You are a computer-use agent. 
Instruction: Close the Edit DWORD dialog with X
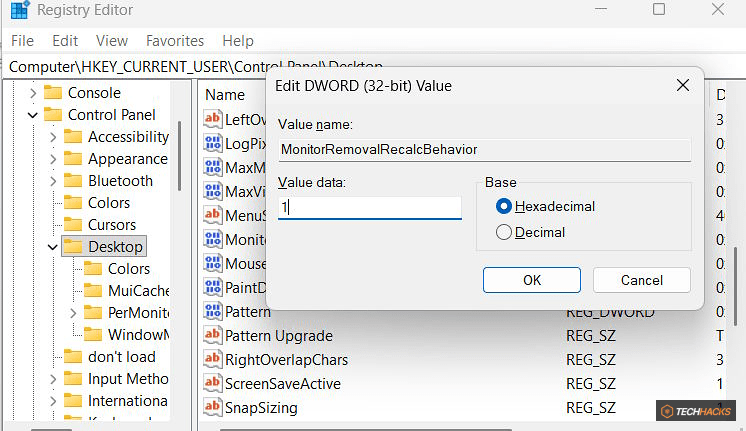pos(683,86)
